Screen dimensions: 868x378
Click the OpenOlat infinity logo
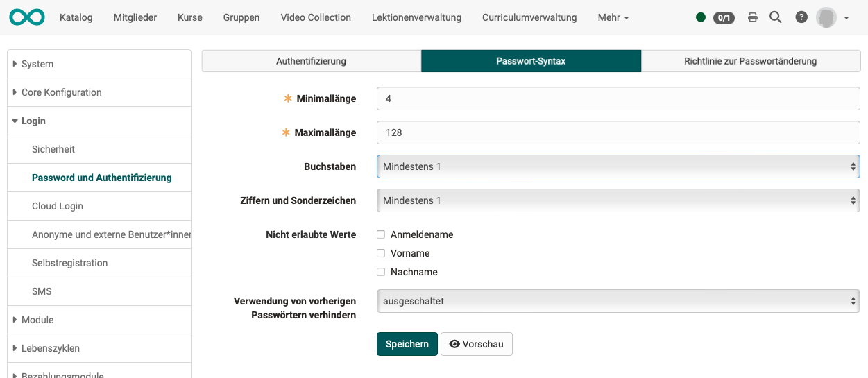(27, 17)
